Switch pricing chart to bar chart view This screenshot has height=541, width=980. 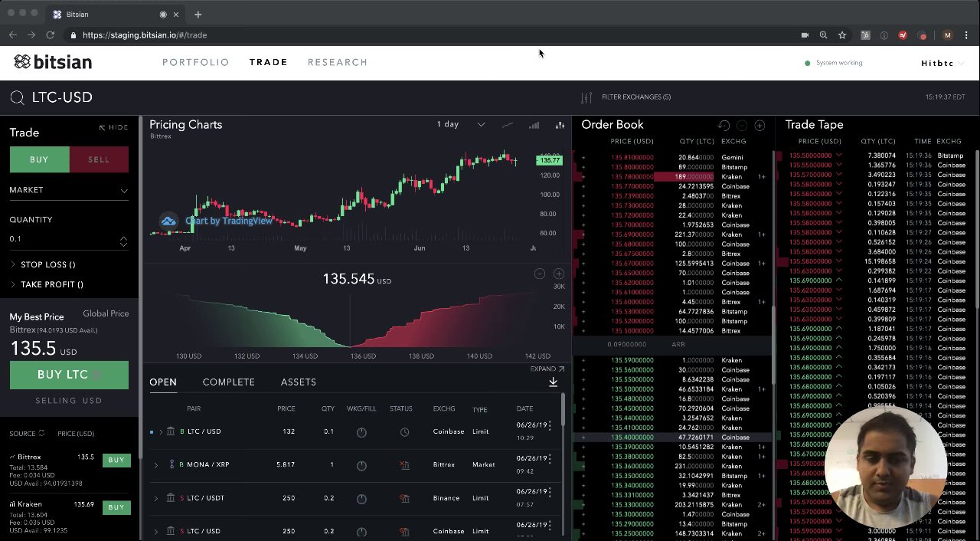[534, 125]
